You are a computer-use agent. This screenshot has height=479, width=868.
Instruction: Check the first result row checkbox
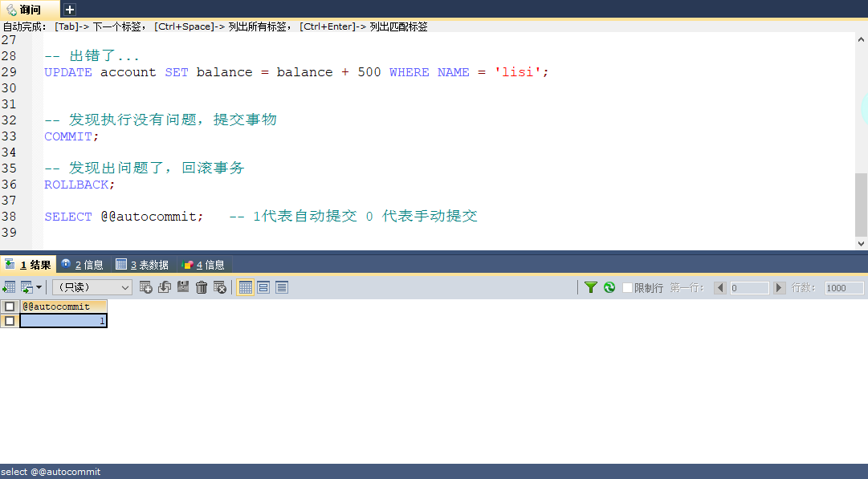click(x=10, y=321)
